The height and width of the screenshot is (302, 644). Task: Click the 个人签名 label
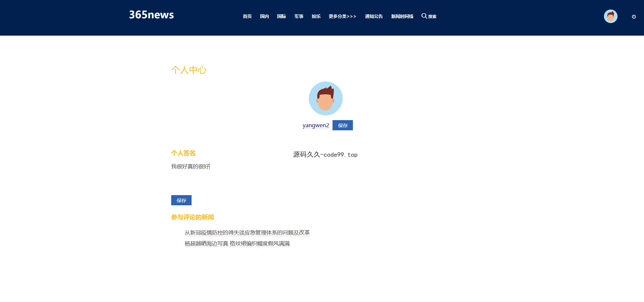pyautogui.click(x=183, y=153)
